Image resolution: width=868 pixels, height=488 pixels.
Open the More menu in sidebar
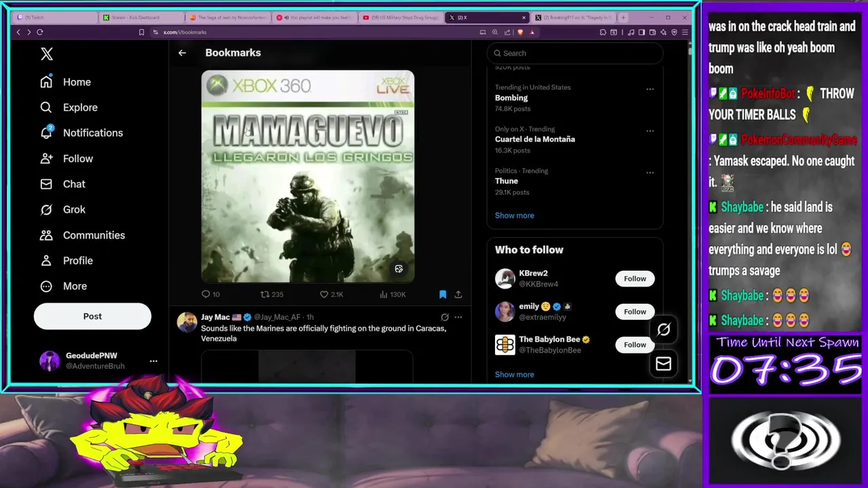[x=63, y=286]
